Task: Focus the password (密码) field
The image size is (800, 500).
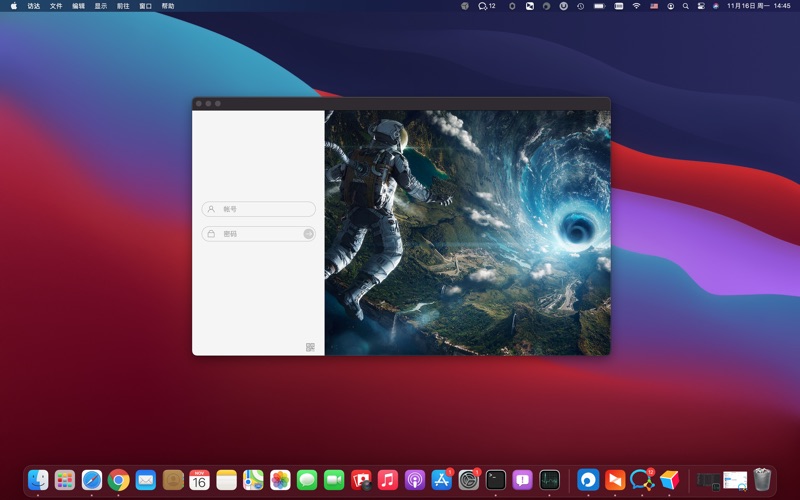Action: tap(252, 234)
